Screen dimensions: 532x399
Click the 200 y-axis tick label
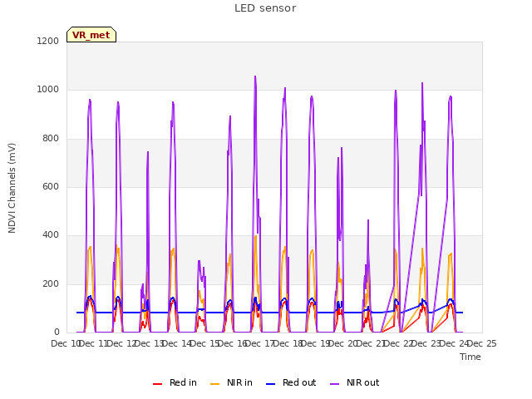51,283
